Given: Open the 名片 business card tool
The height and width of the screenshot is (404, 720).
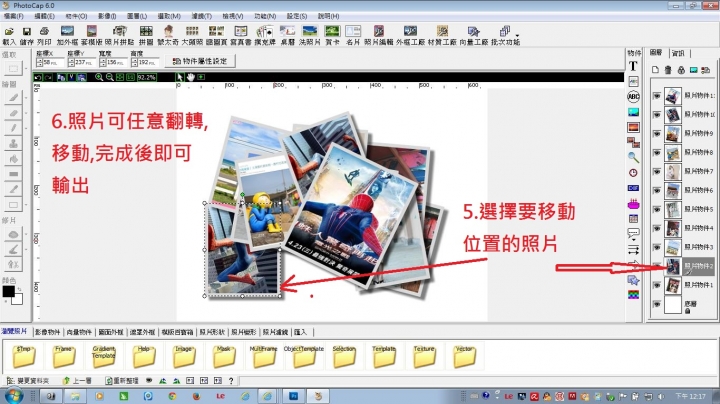Looking at the screenshot, I should tap(353, 35).
